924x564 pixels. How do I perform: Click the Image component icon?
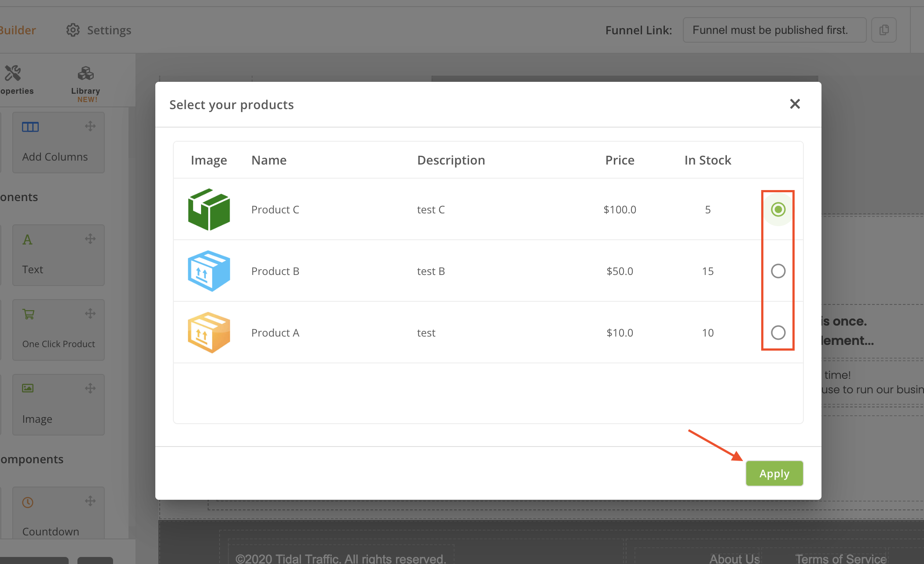pos(28,388)
